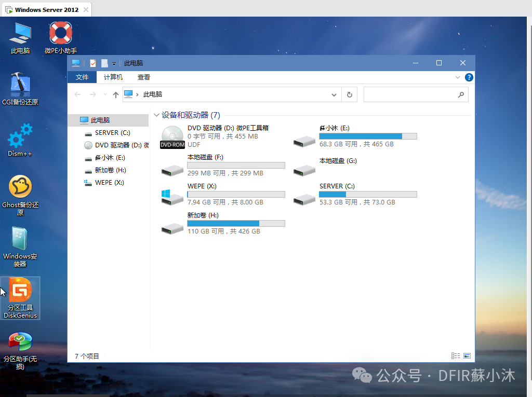Open the address bar history dropdown

click(334, 95)
